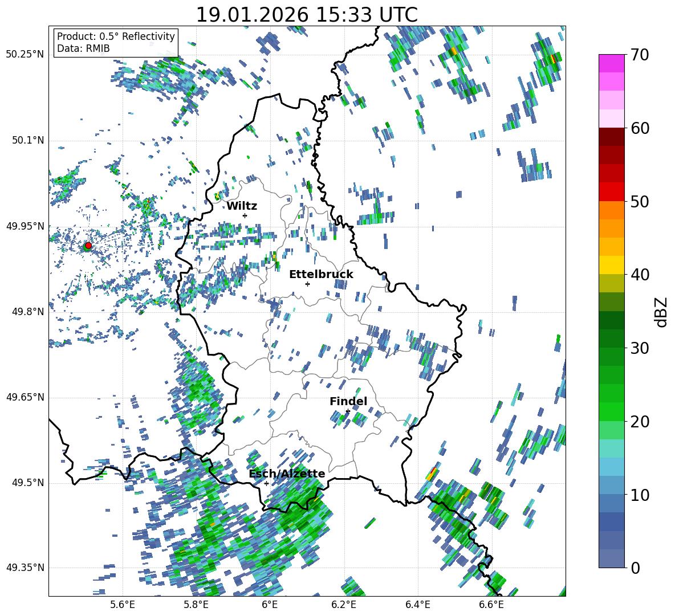Pick the orange swatch just below 50

point(611,210)
